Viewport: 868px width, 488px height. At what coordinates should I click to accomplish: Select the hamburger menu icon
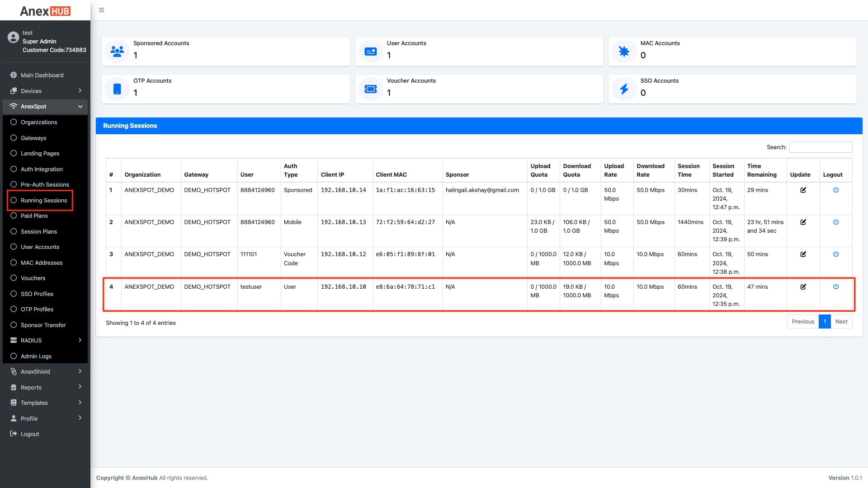(x=102, y=10)
